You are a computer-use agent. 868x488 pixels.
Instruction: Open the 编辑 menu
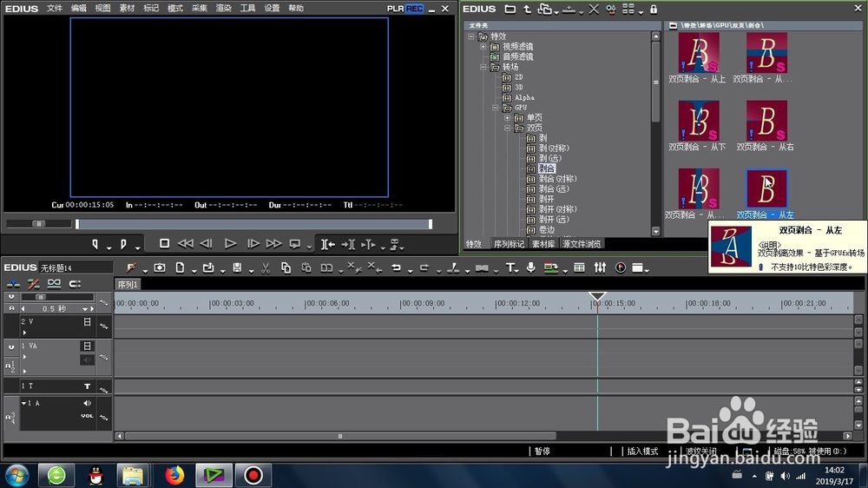coord(79,9)
